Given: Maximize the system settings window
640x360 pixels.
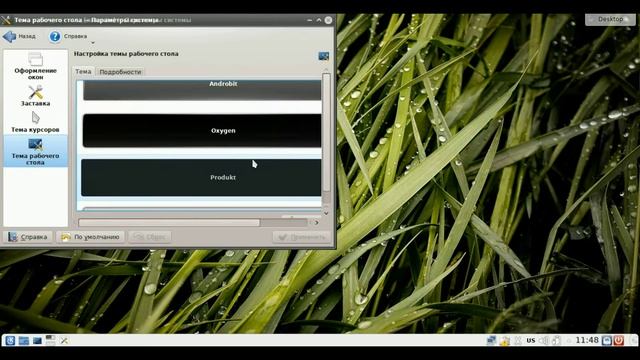Looking at the screenshot, I should click(319, 20).
